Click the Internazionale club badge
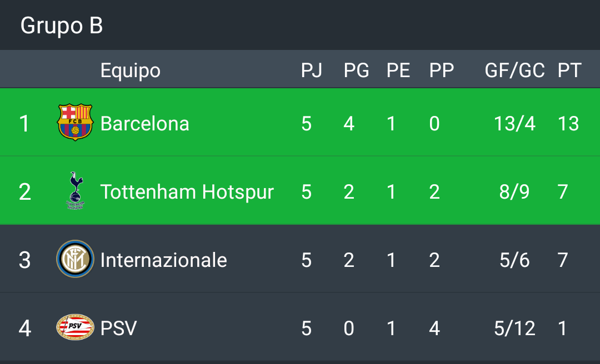 (75, 259)
